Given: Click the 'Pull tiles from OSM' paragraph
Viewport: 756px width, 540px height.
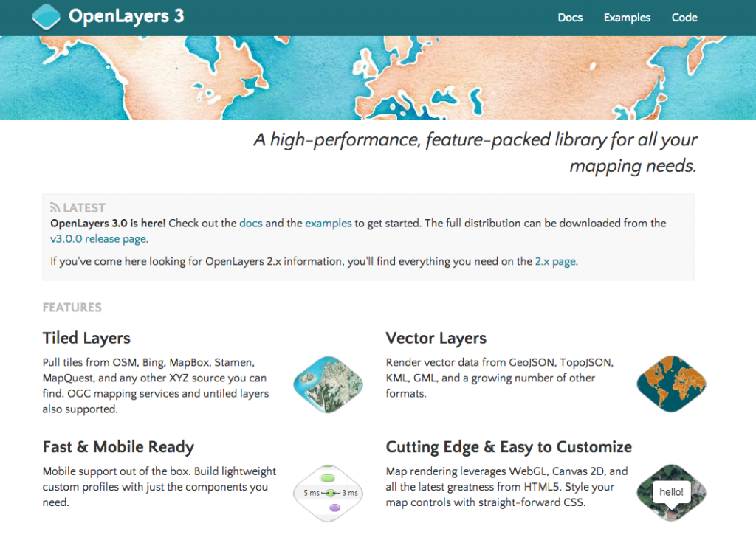Looking at the screenshot, I should [156, 386].
